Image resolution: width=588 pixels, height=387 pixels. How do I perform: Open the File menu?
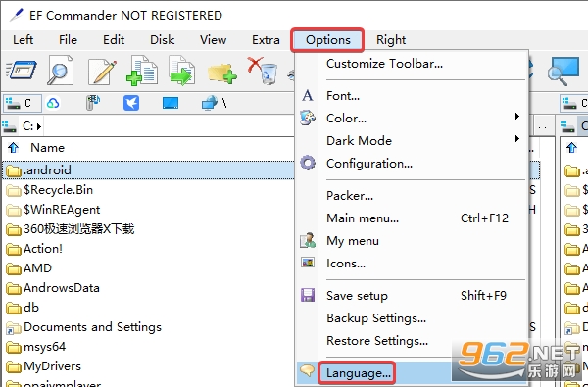[68, 40]
